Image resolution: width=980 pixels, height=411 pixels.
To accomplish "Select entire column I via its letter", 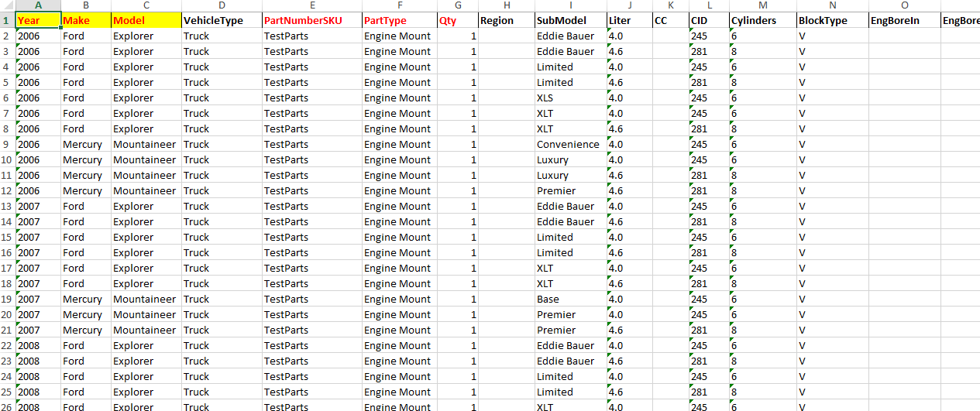I will (x=571, y=6).
